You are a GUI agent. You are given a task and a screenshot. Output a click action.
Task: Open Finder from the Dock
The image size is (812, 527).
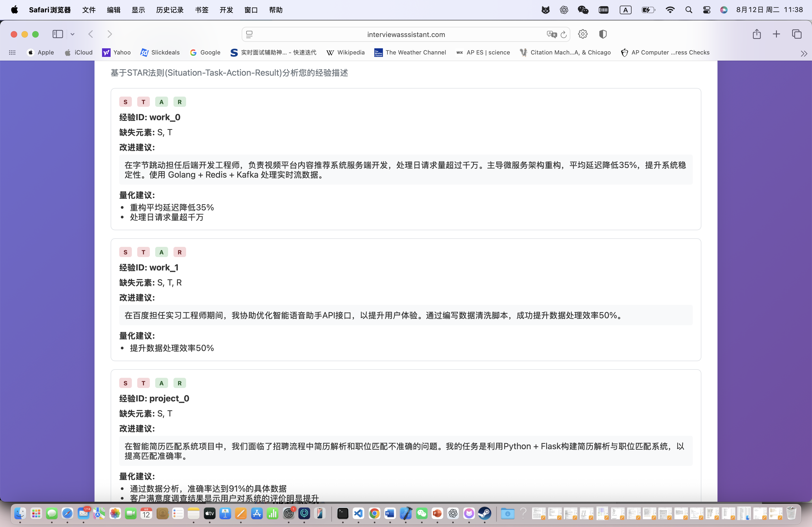[x=20, y=513]
